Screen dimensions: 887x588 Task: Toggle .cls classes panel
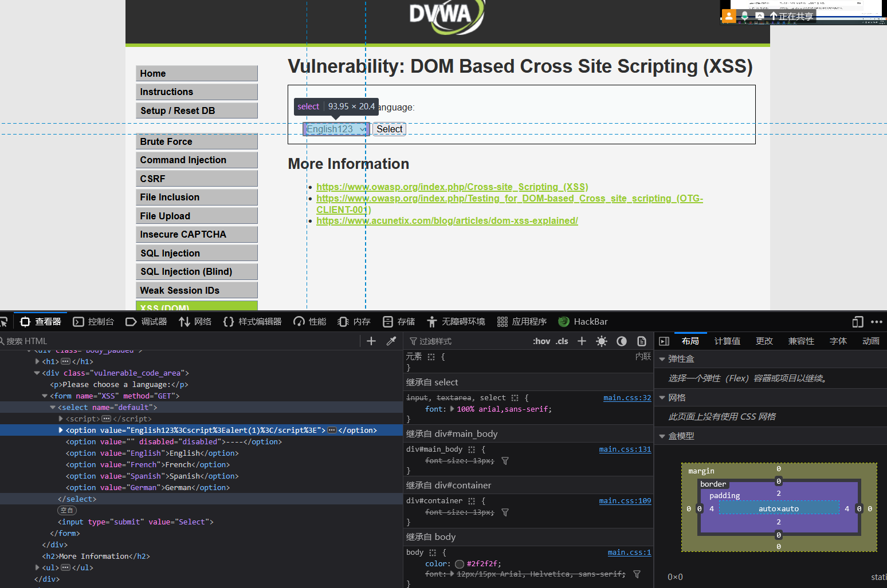pyautogui.click(x=562, y=341)
